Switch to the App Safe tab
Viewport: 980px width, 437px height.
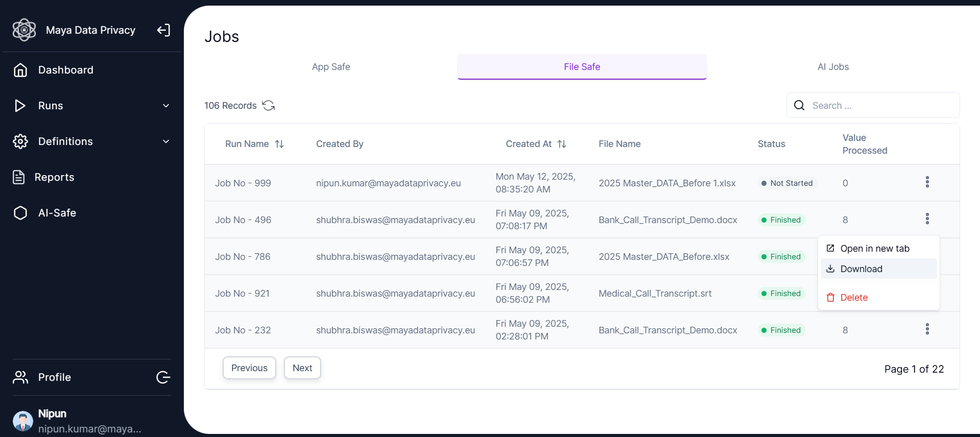coord(331,67)
